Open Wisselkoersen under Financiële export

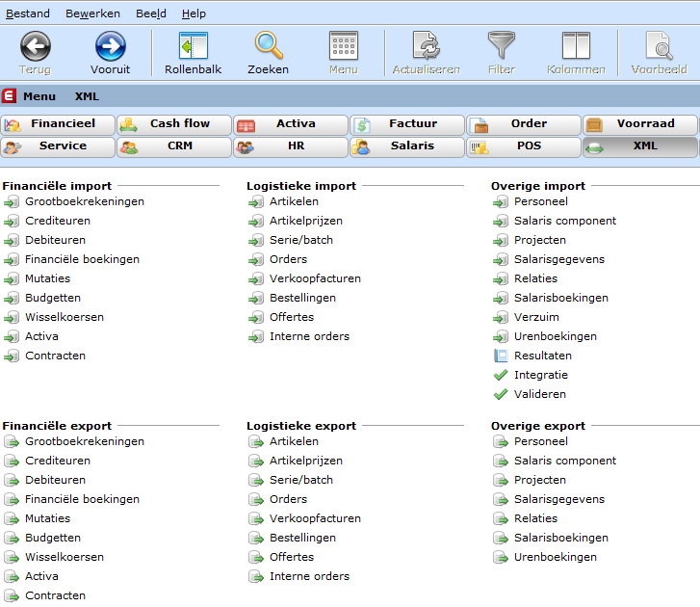[65, 557]
